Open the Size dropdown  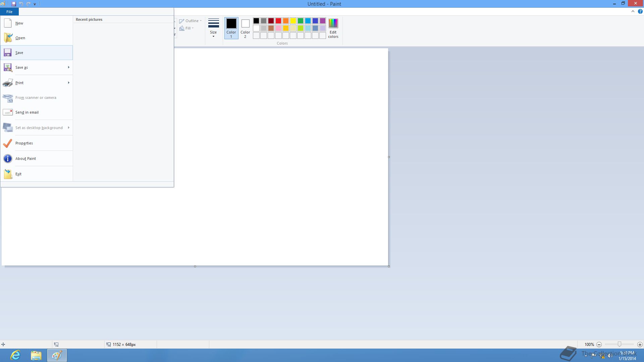(x=213, y=28)
